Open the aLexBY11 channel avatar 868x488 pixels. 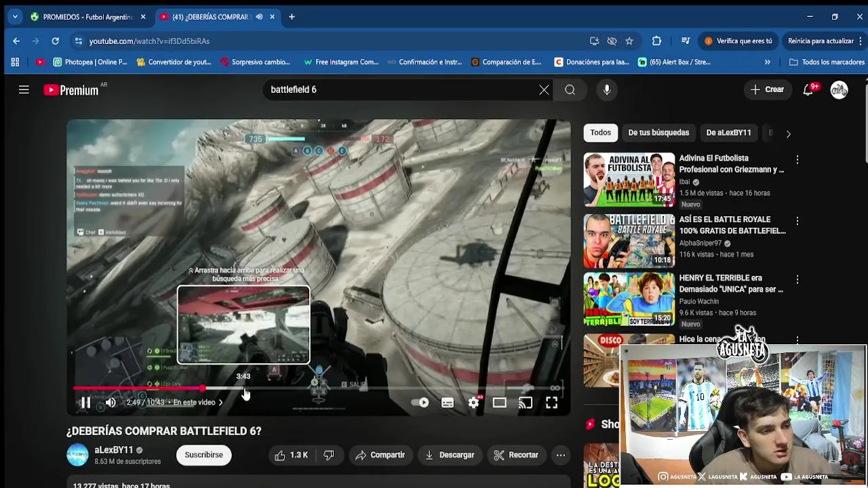coord(77,455)
